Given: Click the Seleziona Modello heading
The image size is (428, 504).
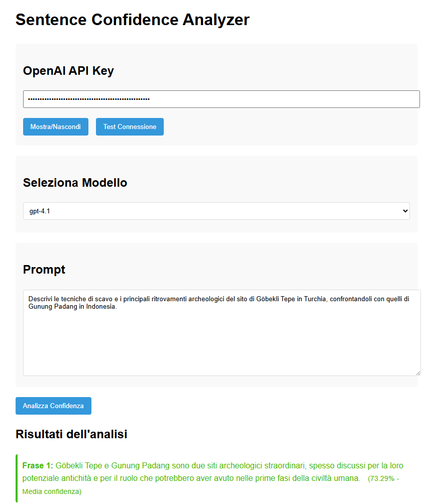Looking at the screenshot, I should (x=75, y=183).
